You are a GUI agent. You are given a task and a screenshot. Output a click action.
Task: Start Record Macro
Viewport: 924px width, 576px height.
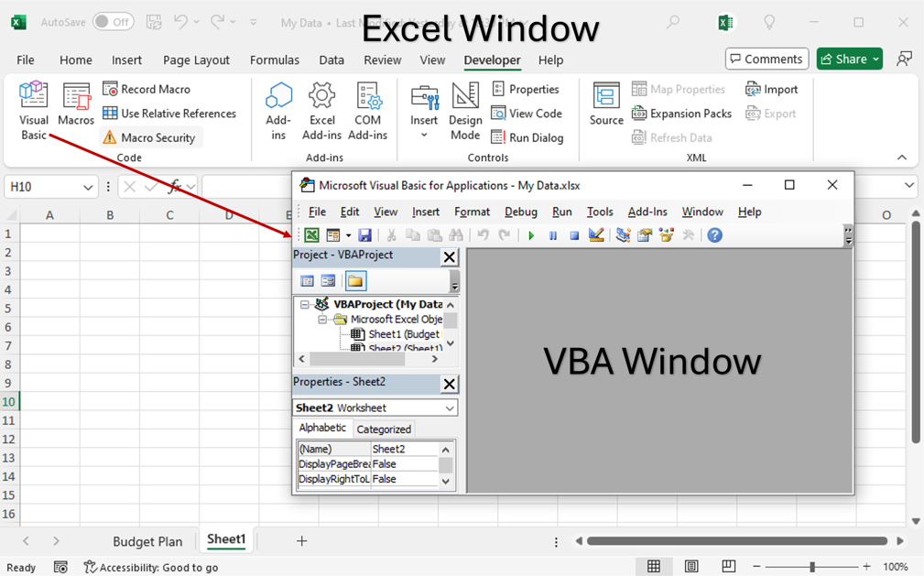click(x=147, y=89)
